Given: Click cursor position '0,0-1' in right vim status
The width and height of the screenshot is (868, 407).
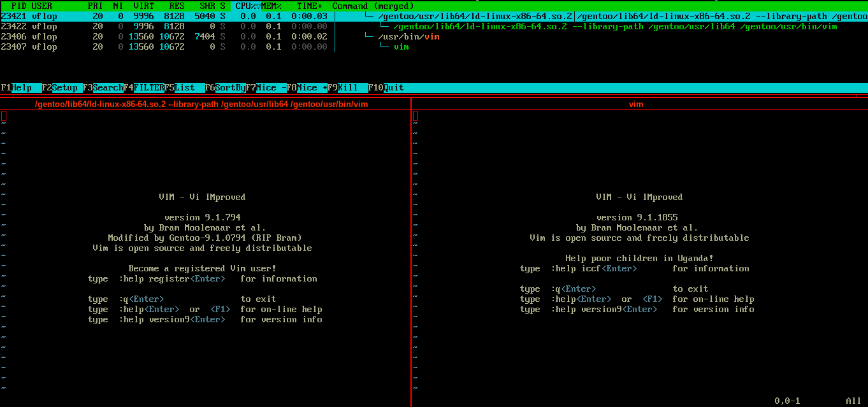Looking at the screenshot, I should tap(787, 401).
